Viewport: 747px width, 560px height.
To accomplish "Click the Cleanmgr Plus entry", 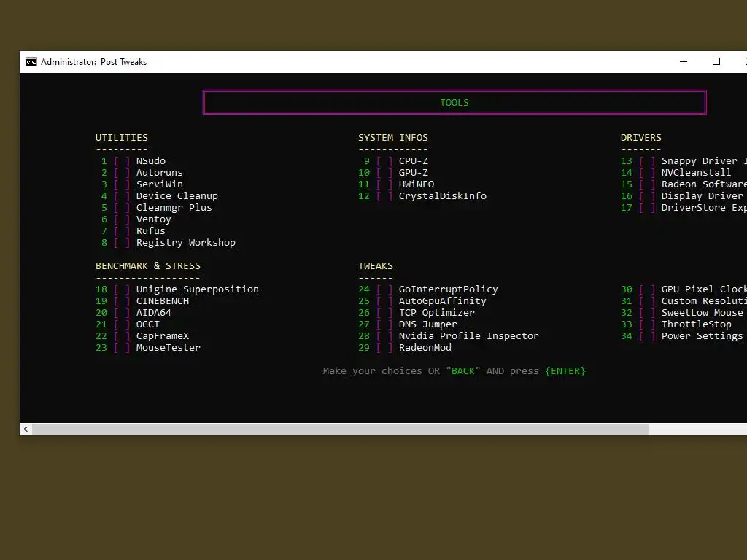I will tap(174, 208).
